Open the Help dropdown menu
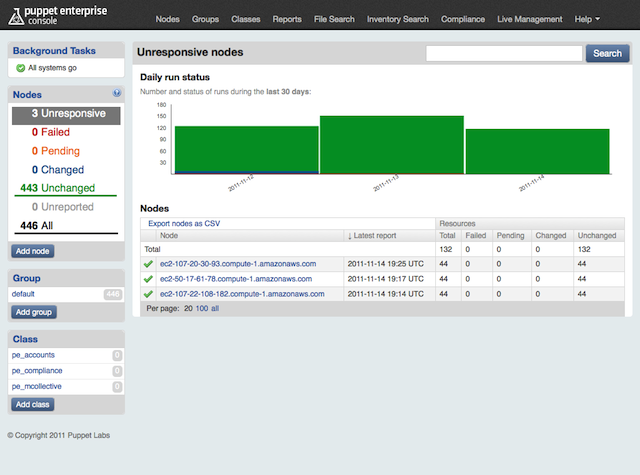The height and width of the screenshot is (475, 640). pyautogui.click(x=587, y=19)
